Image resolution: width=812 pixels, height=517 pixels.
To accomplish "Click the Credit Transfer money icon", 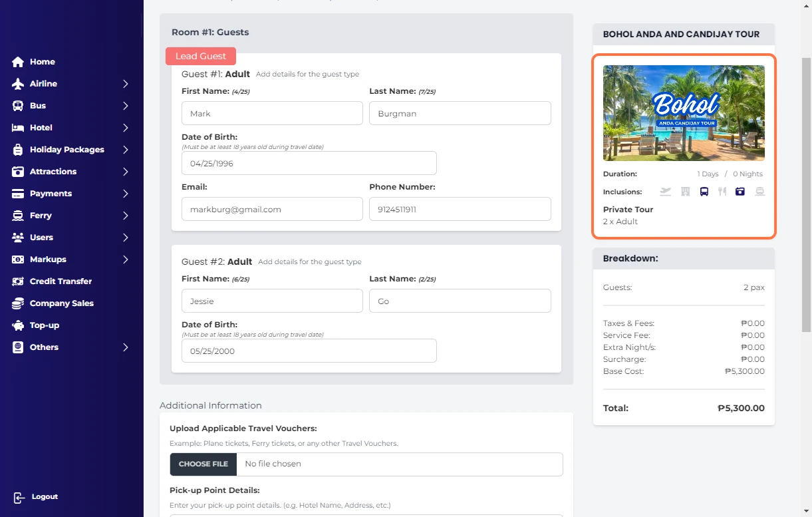I will tap(18, 281).
